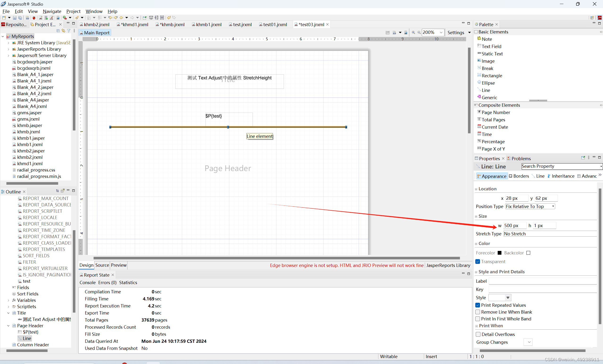Image resolution: width=603 pixels, height=364 pixels.
Task: Open the Position Type dropdown
Action: 530,206
